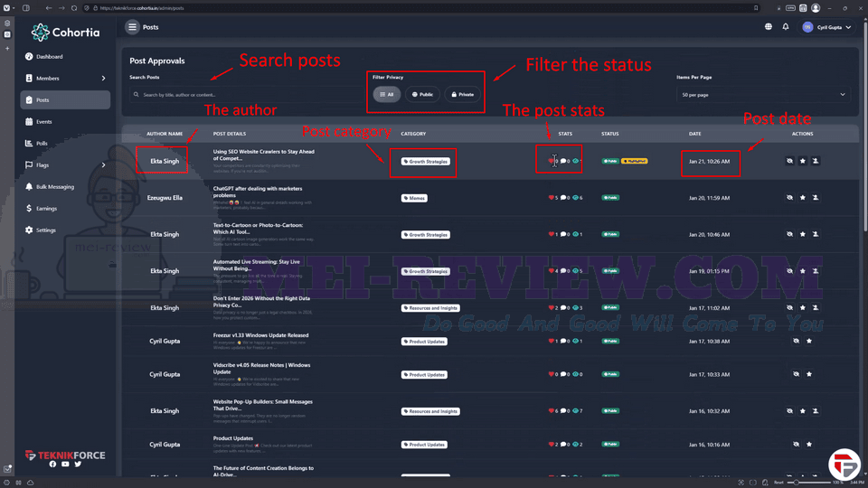This screenshot has width=868, height=488.
Task: Click Product Updates tag on Freezur row
Action: point(424,342)
